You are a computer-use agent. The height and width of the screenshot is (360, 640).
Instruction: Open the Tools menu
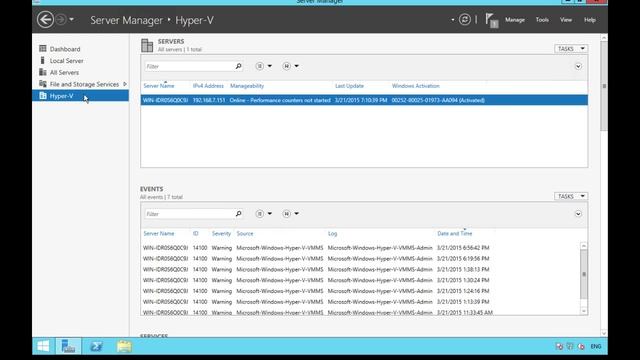542,20
